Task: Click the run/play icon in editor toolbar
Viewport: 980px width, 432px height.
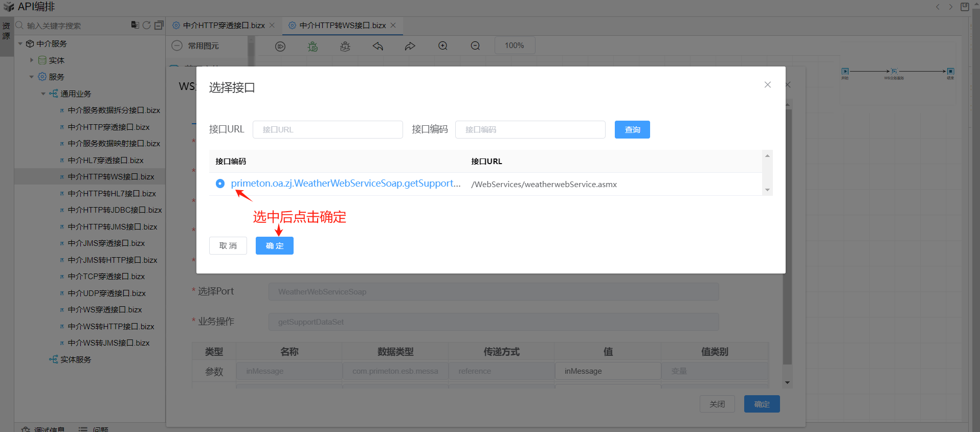Action: tap(280, 47)
